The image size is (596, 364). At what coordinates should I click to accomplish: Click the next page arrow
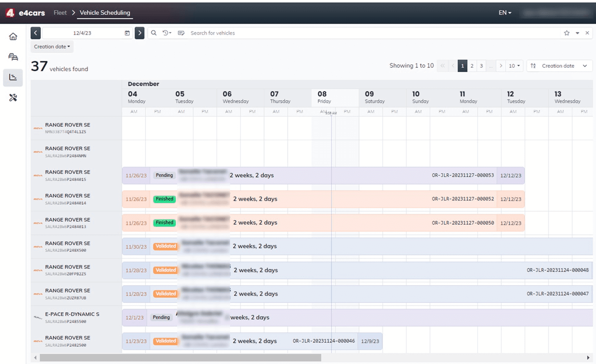501,66
